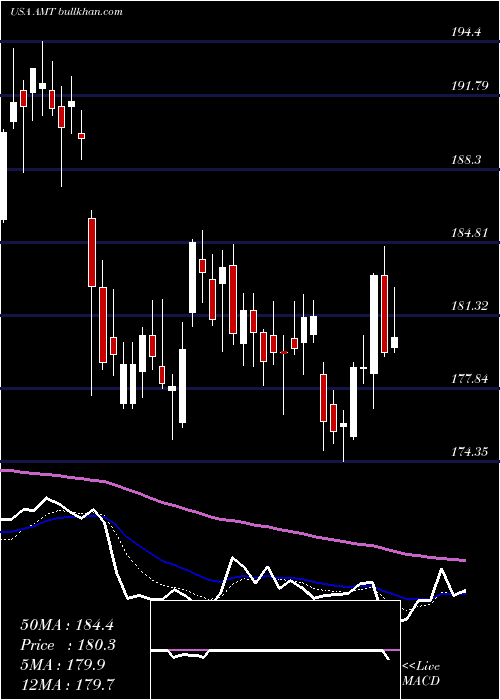Viewport: 500px width, 700px height.
Task: Click the 181.32 price level label
Action: (x=470, y=306)
